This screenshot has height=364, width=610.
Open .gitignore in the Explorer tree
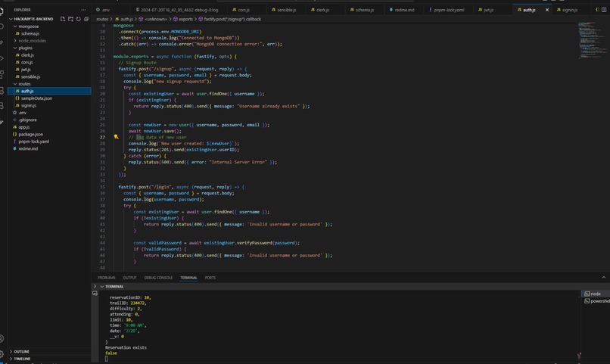tap(49, 120)
